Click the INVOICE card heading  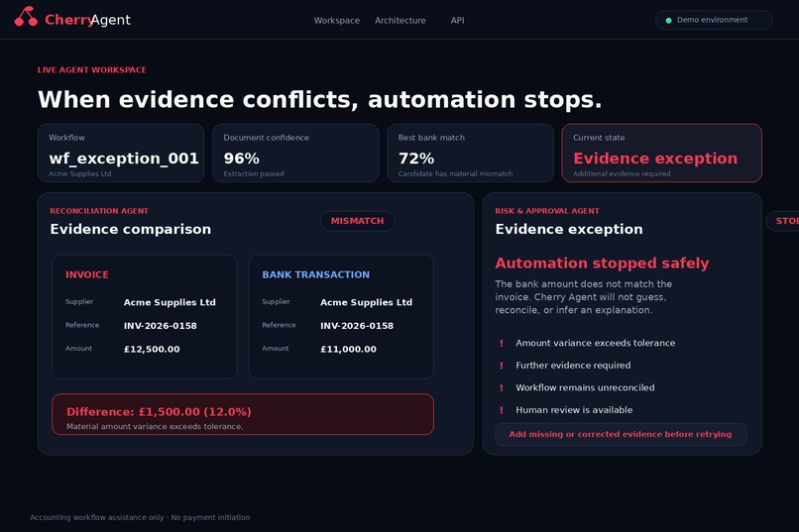pos(87,274)
